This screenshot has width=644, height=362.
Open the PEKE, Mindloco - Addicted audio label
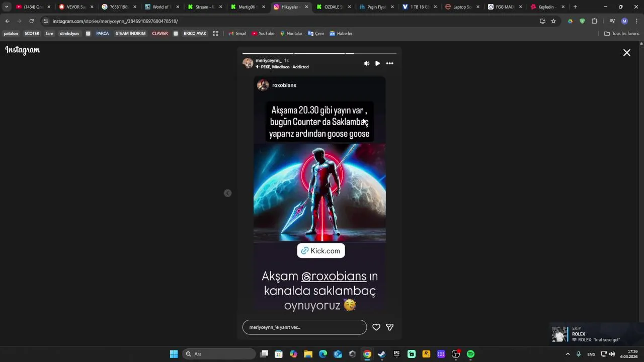click(x=282, y=67)
